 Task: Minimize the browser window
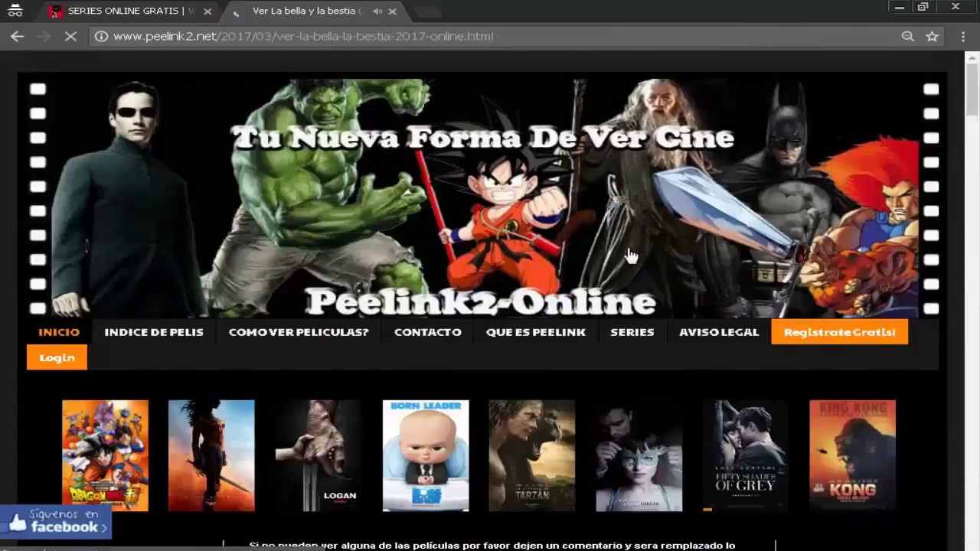[900, 7]
